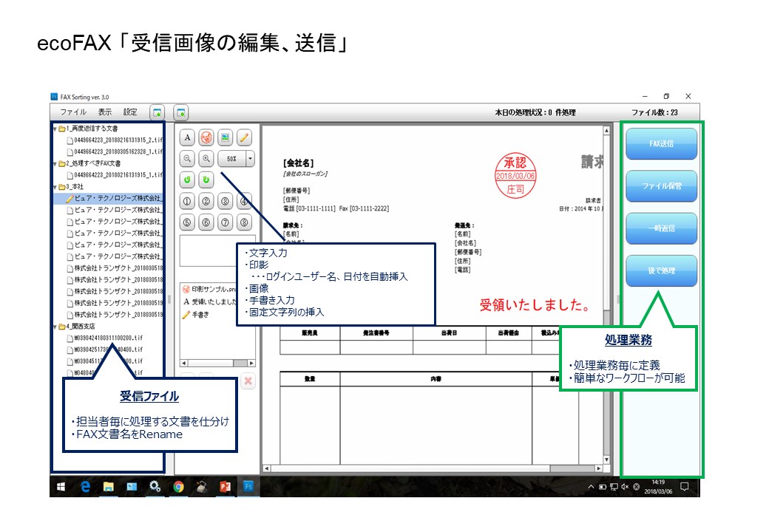Viewport: 769px width, 532px height.
Task: Activate the handwriting pencil tool
Action: (244, 137)
